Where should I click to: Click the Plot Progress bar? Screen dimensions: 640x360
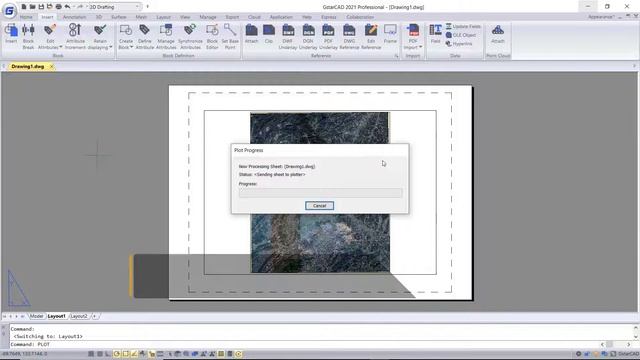pos(320,193)
